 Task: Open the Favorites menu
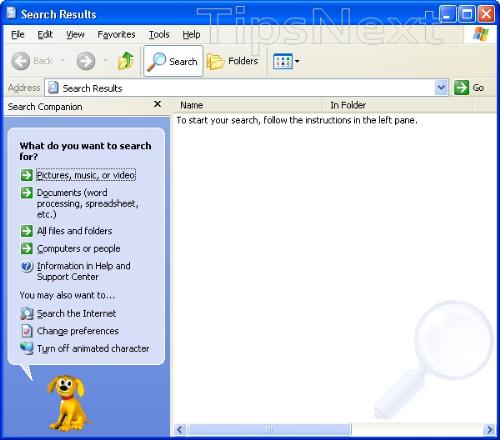(x=116, y=34)
